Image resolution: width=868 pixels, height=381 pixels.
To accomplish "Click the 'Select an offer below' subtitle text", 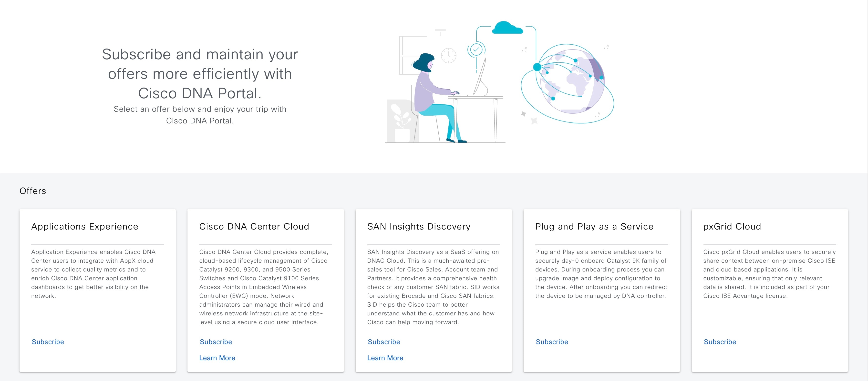I will point(200,115).
